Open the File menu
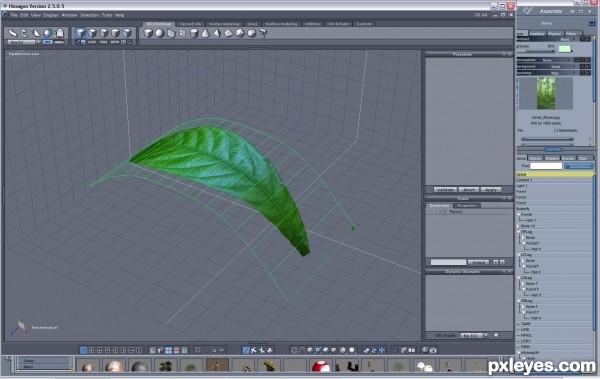The height and width of the screenshot is (379, 600). point(14,15)
